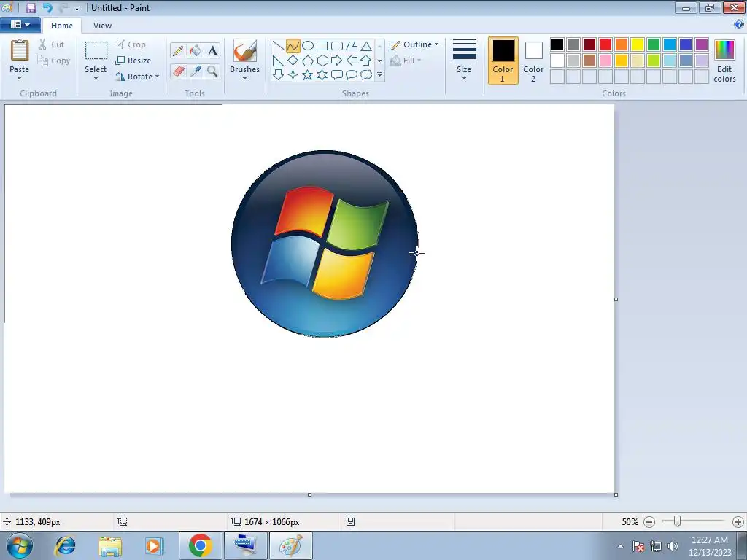This screenshot has width=747, height=560.
Task: Open the Paint file menu button
Action: (20, 25)
